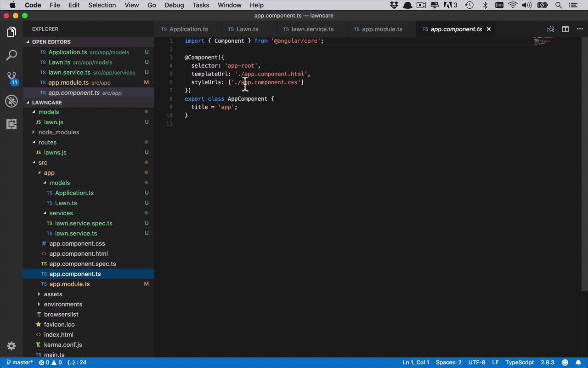Open app.component.html in the explorer
588x368 pixels.
(x=79, y=253)
